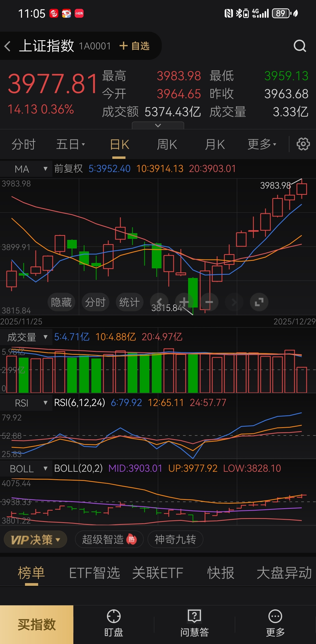Screen dimensions: 316x644
Task: Open the VIP决策 dropdown
Action: pyautogui.click(x=35, y=539)
